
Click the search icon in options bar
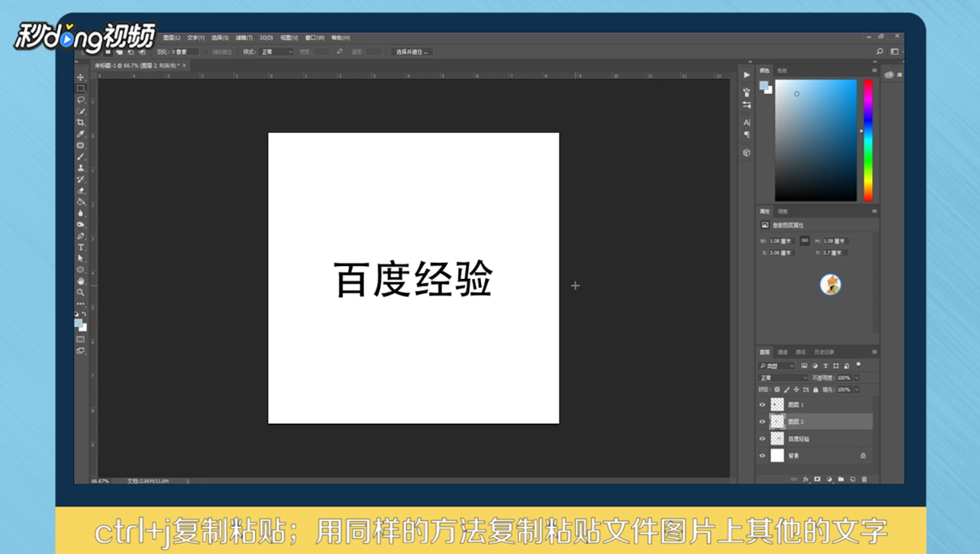[x=879, y=52]
